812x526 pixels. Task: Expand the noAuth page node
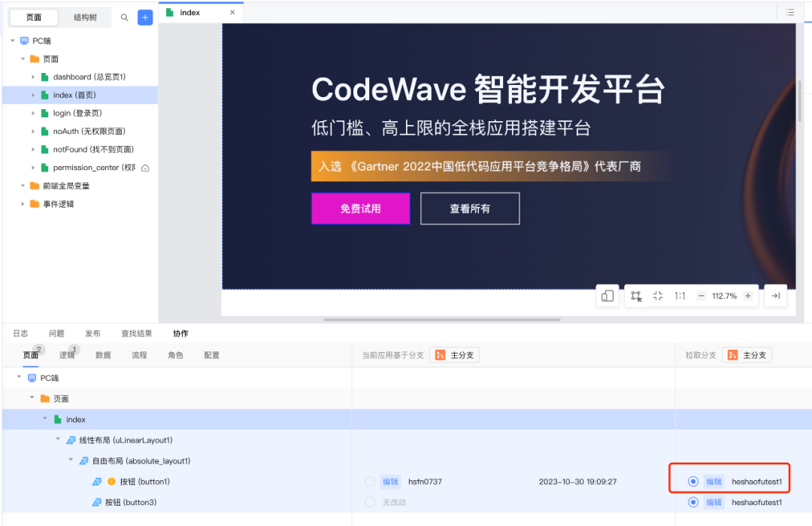point(33,131)
